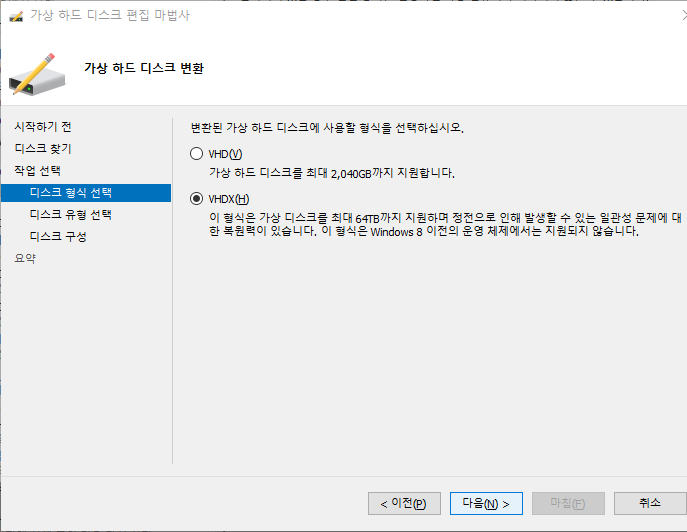Select the 디스크 형식 선택 step
687x532 pixels.
(86, 193)
